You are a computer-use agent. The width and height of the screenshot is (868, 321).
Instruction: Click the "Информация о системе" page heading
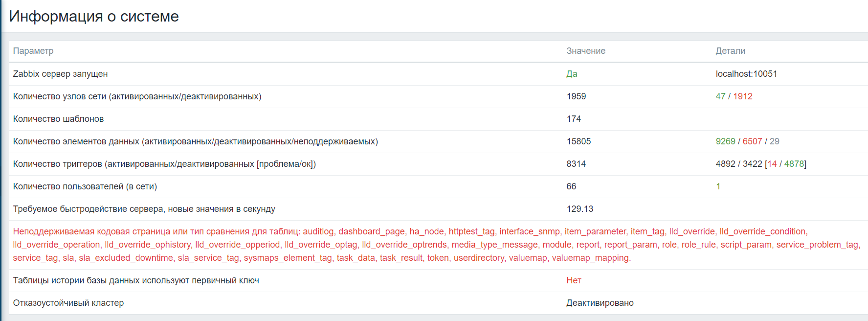(94, 16)
